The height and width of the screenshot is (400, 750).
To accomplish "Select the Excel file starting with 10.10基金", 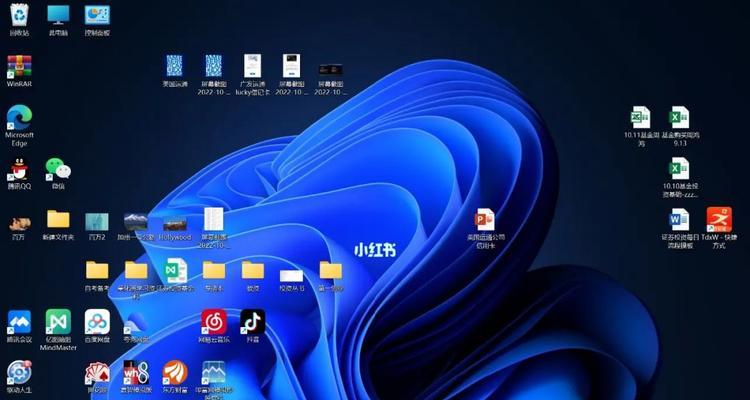I will coord(680,169).
